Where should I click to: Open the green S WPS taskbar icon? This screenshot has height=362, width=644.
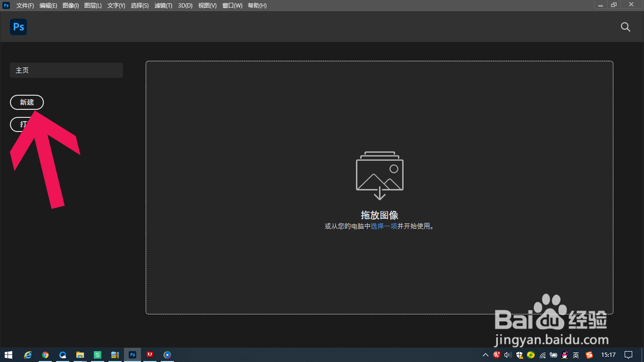point(98,355)
